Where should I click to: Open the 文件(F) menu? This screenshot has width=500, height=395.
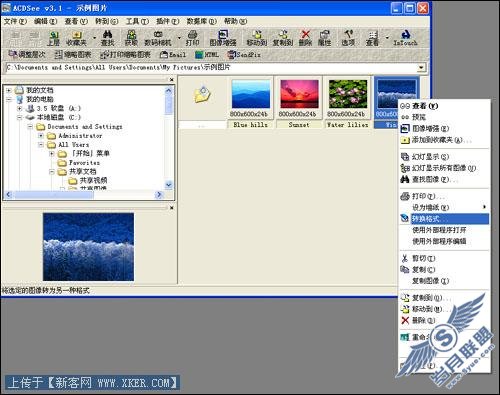pyautogui.click(x=15, y=21)
